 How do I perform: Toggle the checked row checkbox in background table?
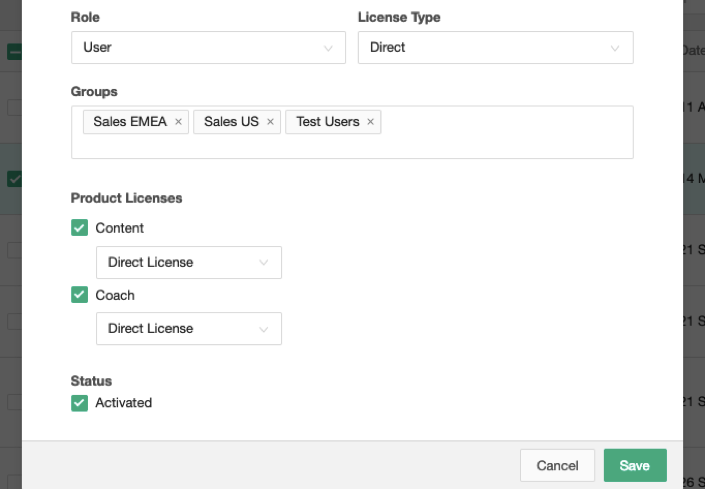[14, 179]
